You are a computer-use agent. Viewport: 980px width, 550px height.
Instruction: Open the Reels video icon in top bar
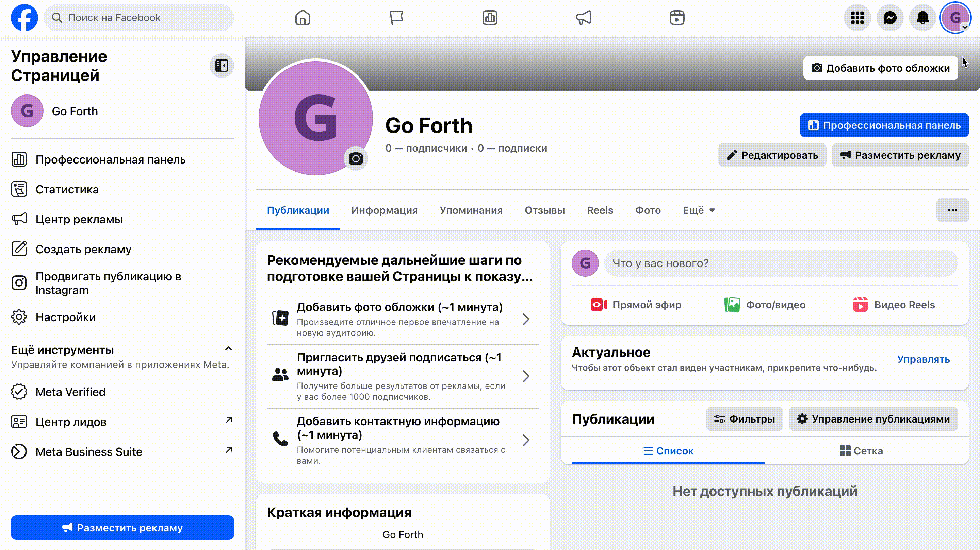point(677,18)
